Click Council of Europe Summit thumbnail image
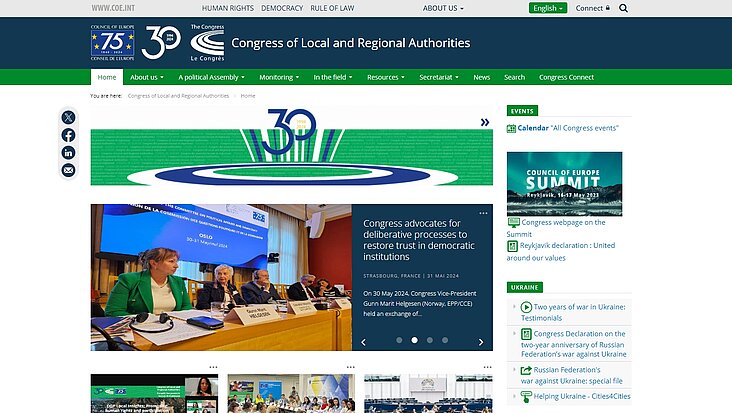The width and height of the screenshot is (732, 413). (564, 184)
